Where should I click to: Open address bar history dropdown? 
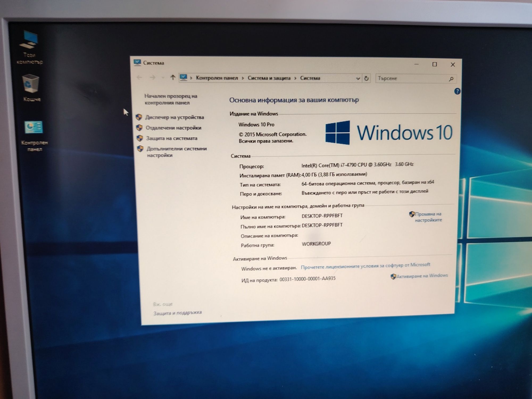358,78
